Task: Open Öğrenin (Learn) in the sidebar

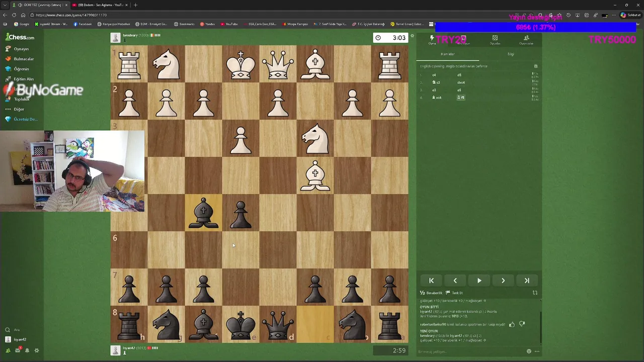Action: point(17,69)
